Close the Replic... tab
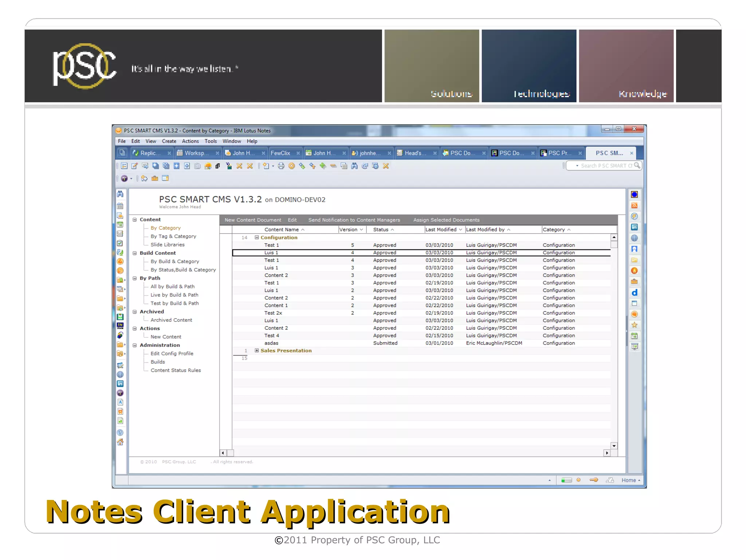The image size is (746, 560). [169, 153]
